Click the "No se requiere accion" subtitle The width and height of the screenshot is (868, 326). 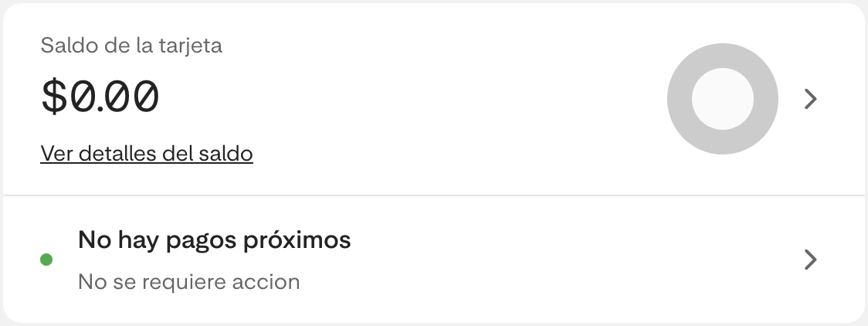(188, 281)
